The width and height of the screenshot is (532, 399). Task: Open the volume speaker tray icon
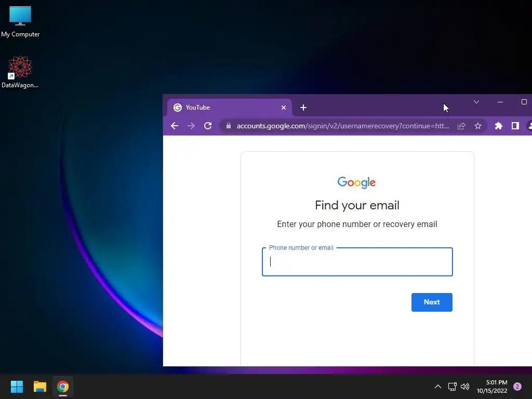click(x=465, y=387)
